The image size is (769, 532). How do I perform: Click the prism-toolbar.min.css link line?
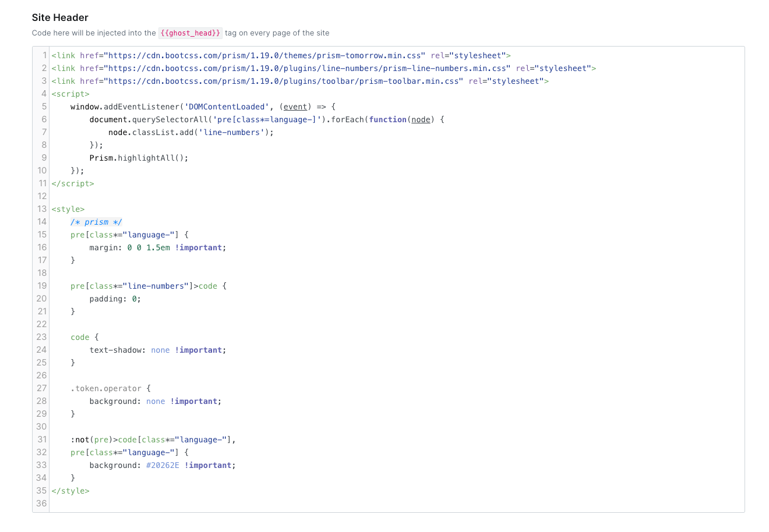(x=300, y=81)
